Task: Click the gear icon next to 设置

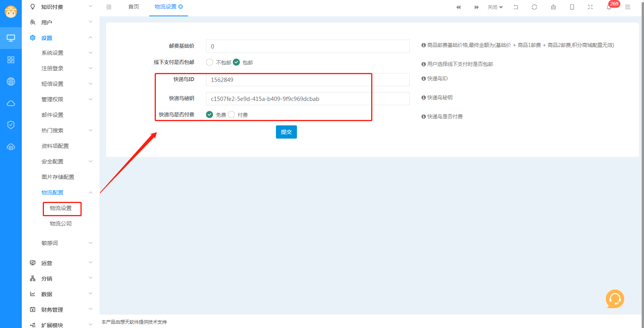Action: pos(33,38)
